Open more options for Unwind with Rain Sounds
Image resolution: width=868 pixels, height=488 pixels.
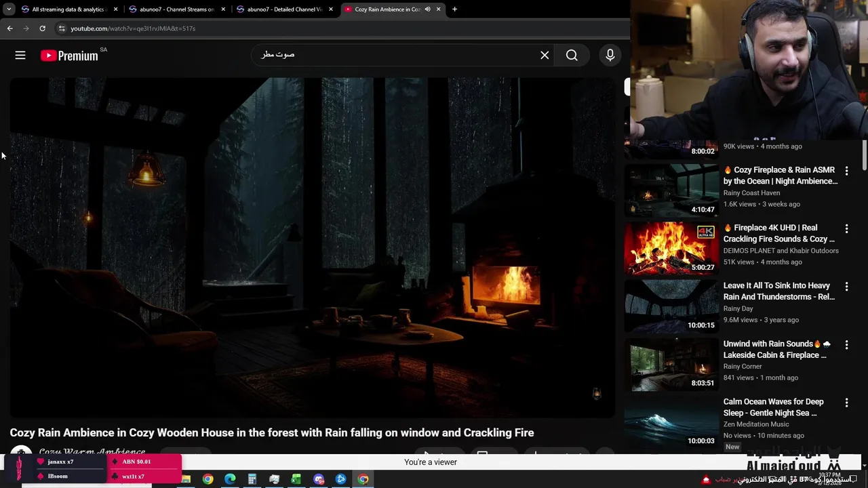click(x=846, y=344)
